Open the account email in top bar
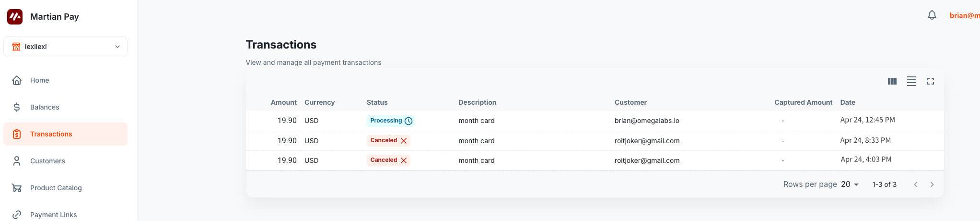Viewport: 980px width, 221px height. point(964,15)
